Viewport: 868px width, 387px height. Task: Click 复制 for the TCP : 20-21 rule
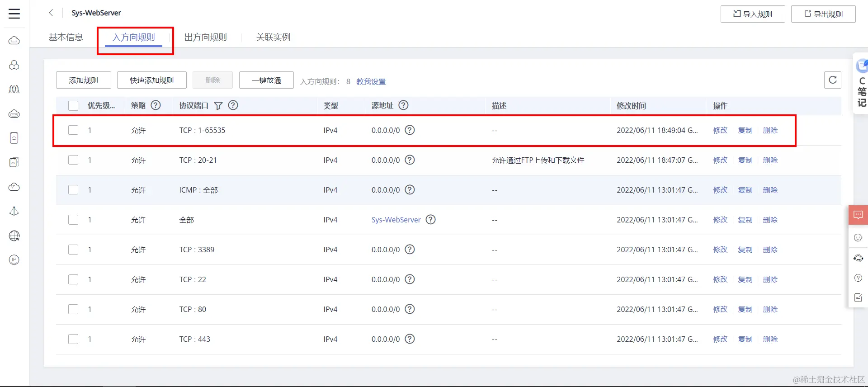tap(745, 160)
